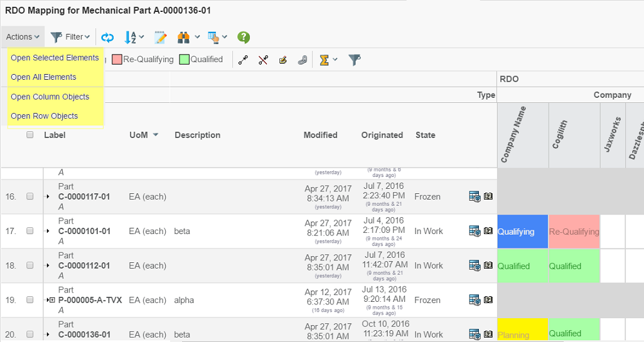The height and width of the screenshot is (342, 644).
Task: Click the notepad edit icon in toolbar
Action: point(160,38)
